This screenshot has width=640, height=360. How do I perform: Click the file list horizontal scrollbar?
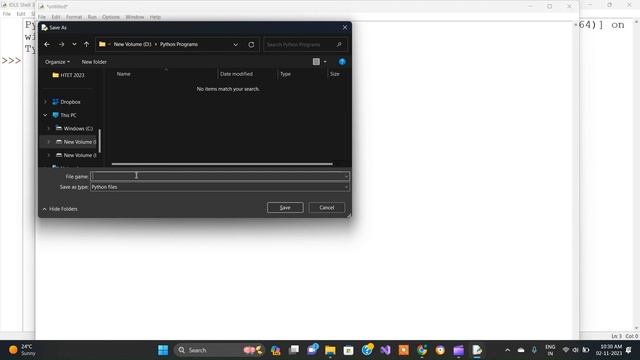point(222,164)
